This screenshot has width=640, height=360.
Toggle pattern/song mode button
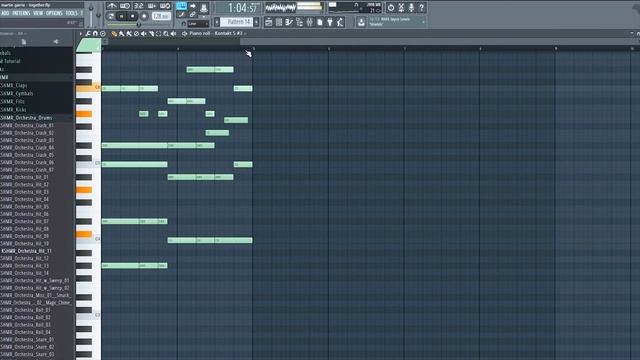click(x=111, y=16)
